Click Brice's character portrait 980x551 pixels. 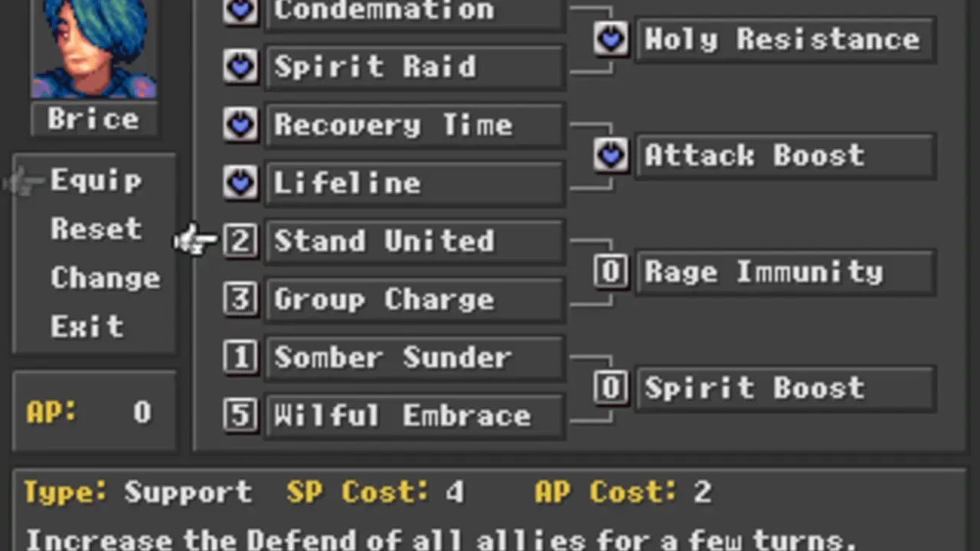[x=94, y=48]
